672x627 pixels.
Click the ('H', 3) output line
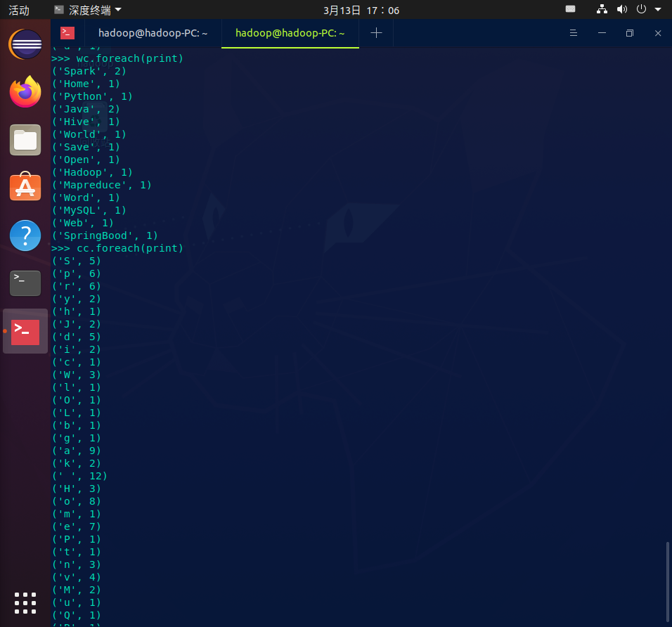click(x=77, y=489)
